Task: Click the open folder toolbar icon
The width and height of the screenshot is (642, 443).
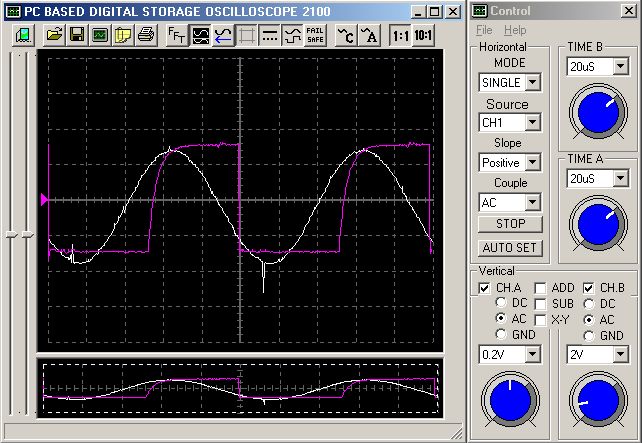Action: [54, 35]
